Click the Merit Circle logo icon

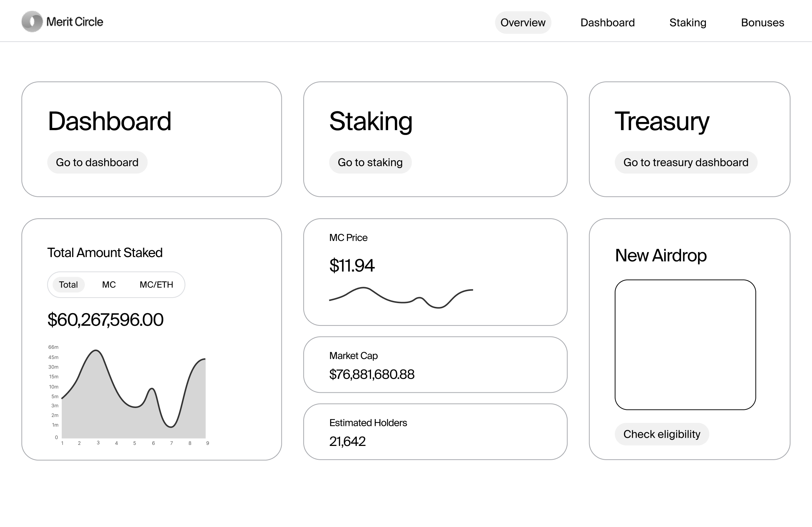tap(32, 22)
